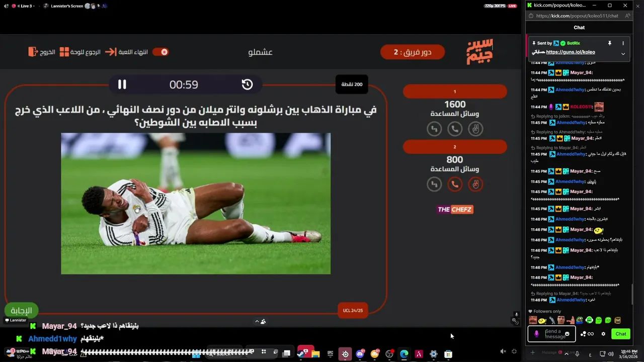The height and width of the screenshot is (362, 644).
Task: Click the BotRix username in pinned message
Action: point(574,43)
